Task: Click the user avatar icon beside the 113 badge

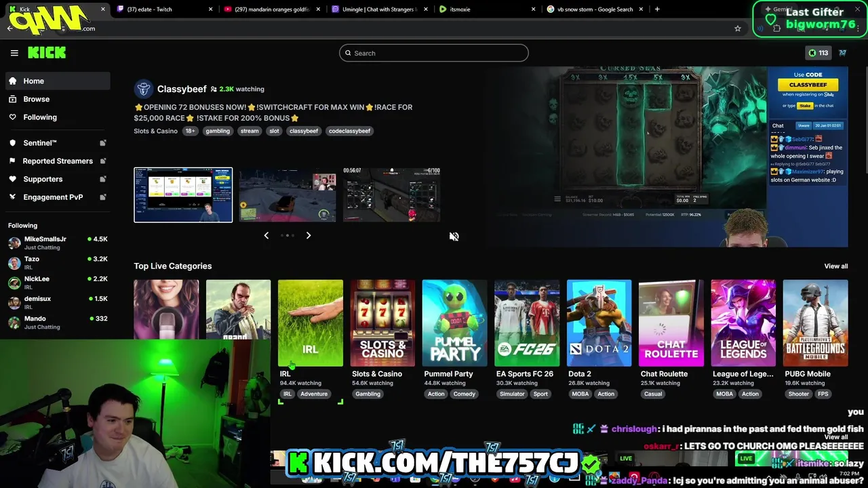Action: (843, 53)
